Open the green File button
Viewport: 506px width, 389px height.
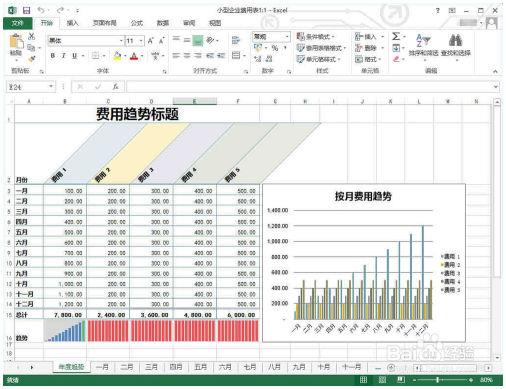coord(18,23)
